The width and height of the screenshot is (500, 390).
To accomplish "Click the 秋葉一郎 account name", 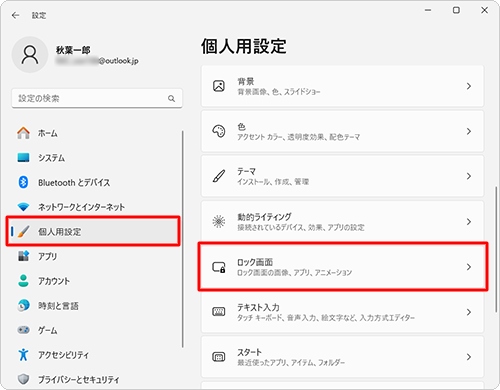I will click(x=73, y=50).
